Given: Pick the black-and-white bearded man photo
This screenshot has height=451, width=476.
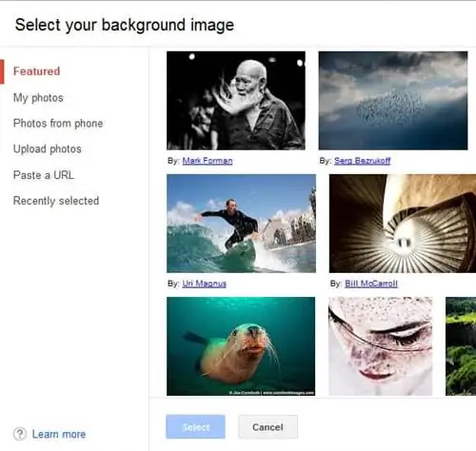Looking at the screenshot, I should coord(236,101).
